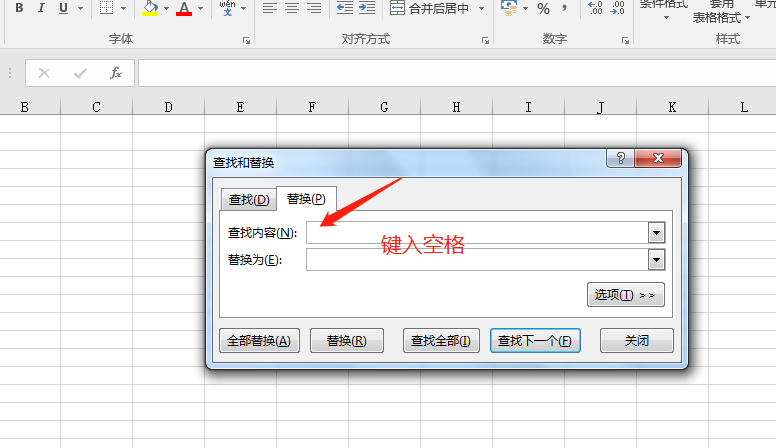The width and height of the screenshot is (776, 448).
Task: Select column F header
Action: [312, 107]
